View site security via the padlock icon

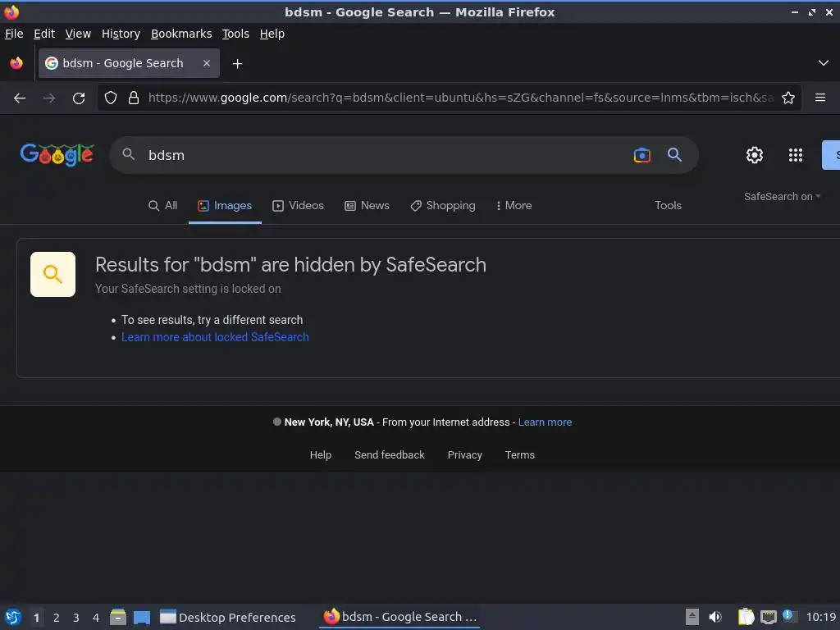pos(134,98)
